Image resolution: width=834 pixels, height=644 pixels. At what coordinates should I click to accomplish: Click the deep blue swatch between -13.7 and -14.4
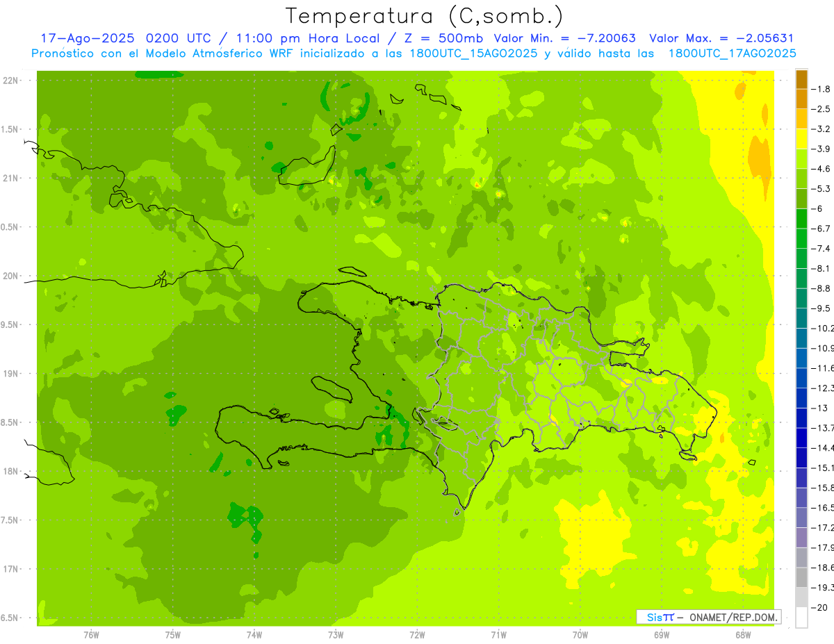(801, 438)
